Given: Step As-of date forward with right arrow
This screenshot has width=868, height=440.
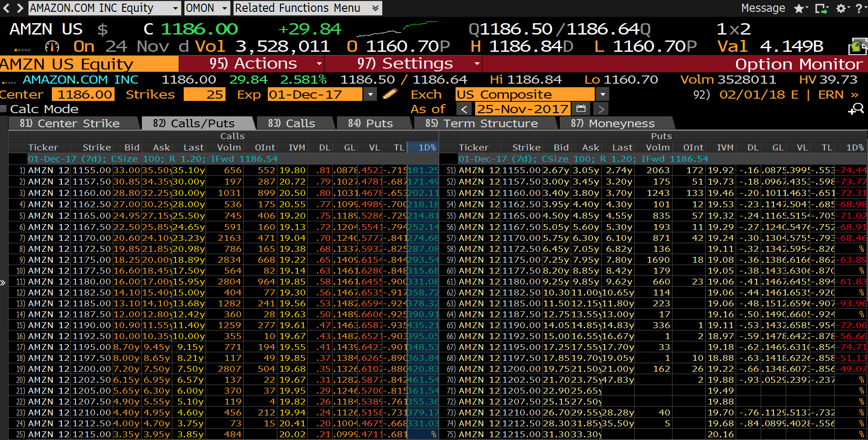Looking at the screenshot, I should tap(601, 109).
